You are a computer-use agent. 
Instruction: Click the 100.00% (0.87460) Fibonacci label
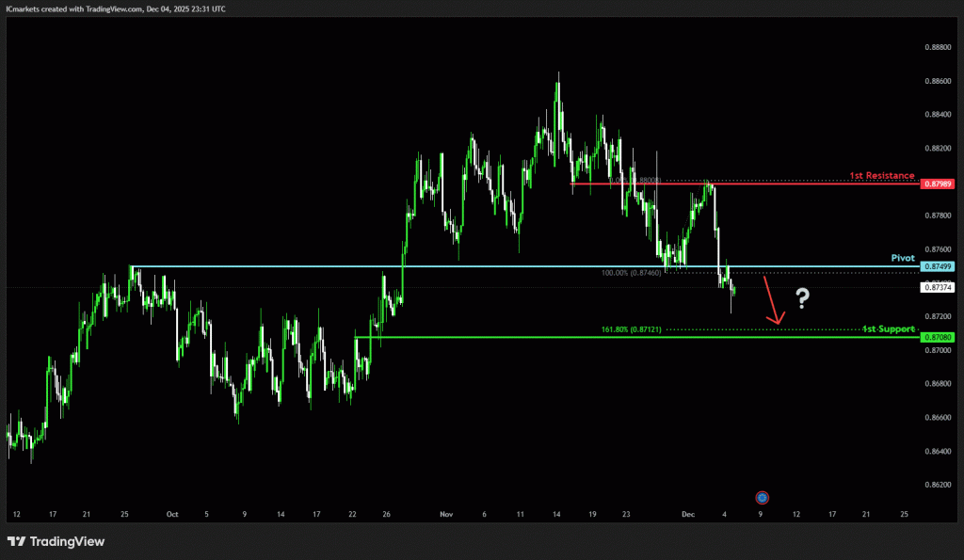[x=631, y=273]
